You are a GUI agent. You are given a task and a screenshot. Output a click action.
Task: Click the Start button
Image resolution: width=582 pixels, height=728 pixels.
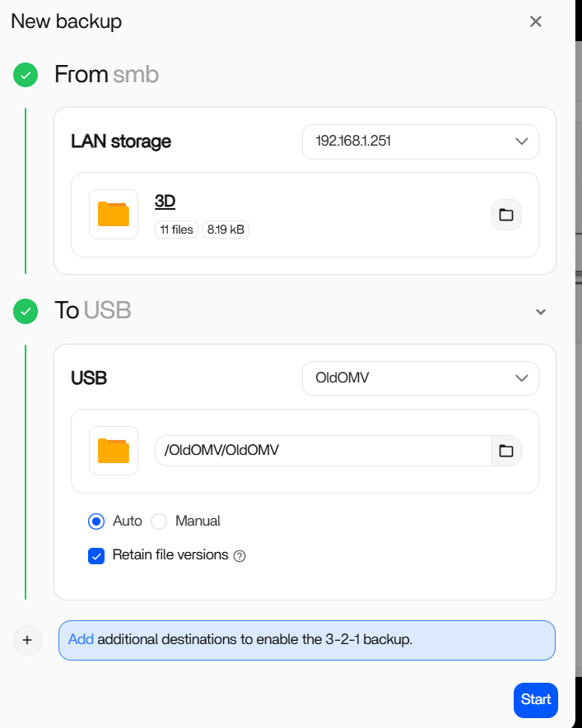click(x=536, y=699)
